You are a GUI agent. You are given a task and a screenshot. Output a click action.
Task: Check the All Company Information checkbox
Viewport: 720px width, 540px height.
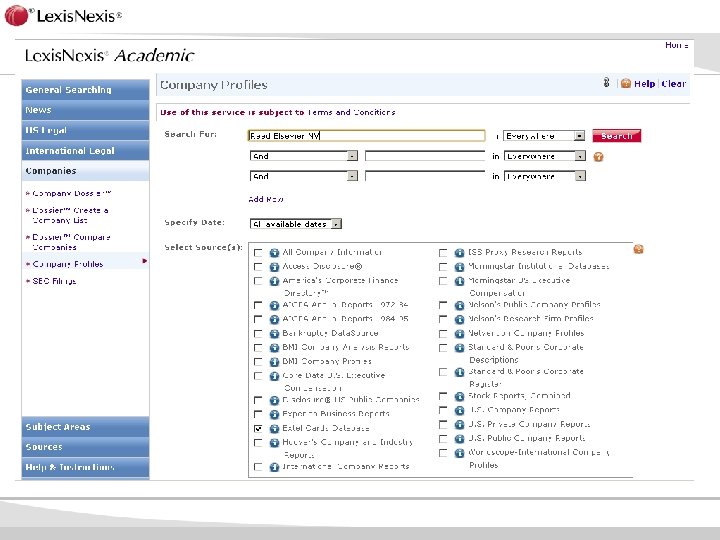(258, 253)
